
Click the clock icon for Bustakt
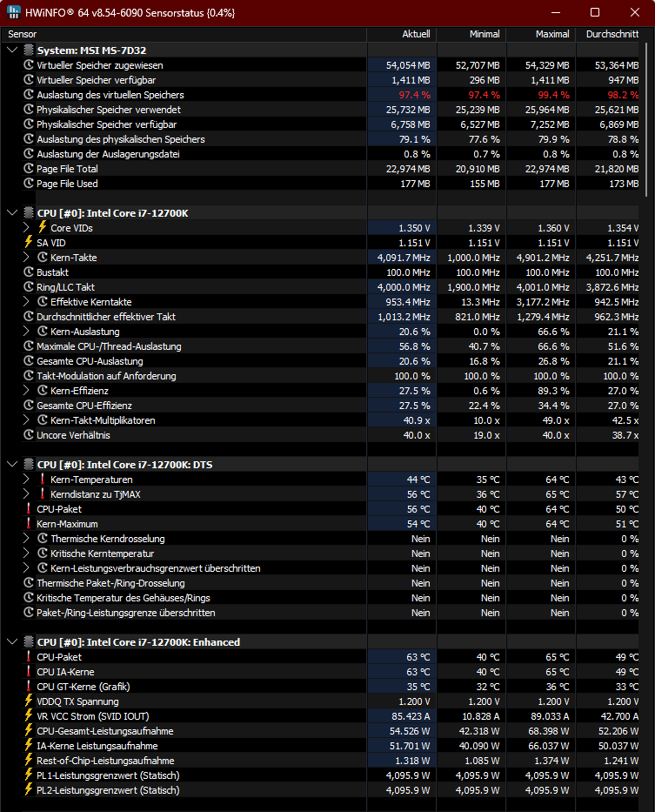coord(29,272)
